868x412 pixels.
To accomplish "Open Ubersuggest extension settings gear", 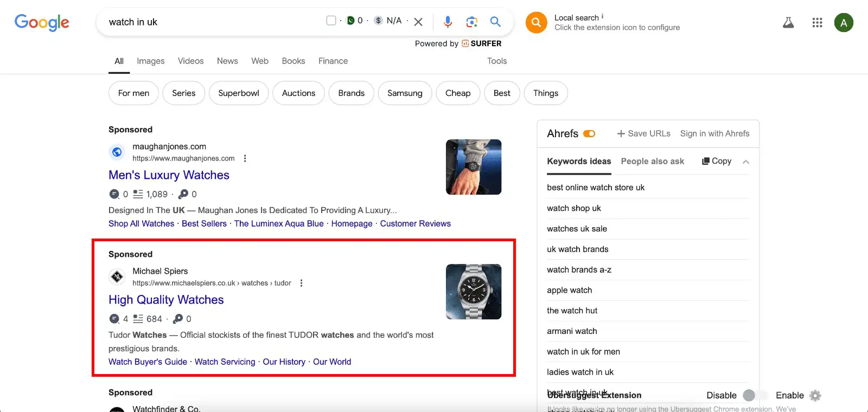I will (x=815, y=396).
